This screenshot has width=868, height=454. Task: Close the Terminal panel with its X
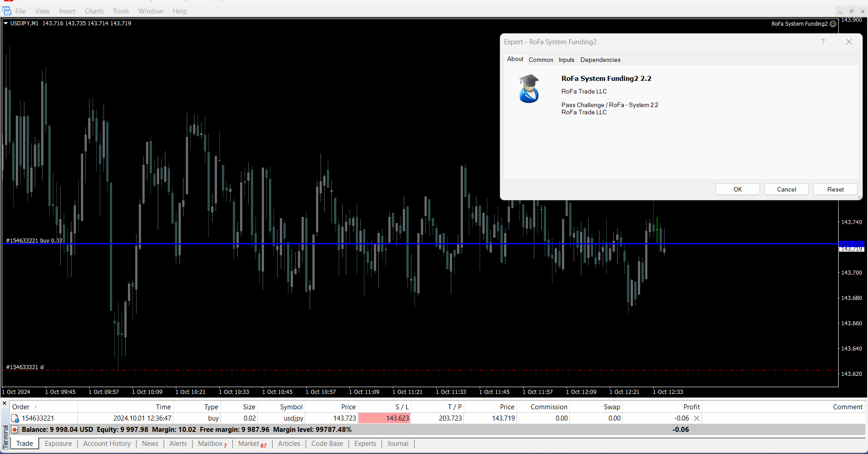pos(5,403)
